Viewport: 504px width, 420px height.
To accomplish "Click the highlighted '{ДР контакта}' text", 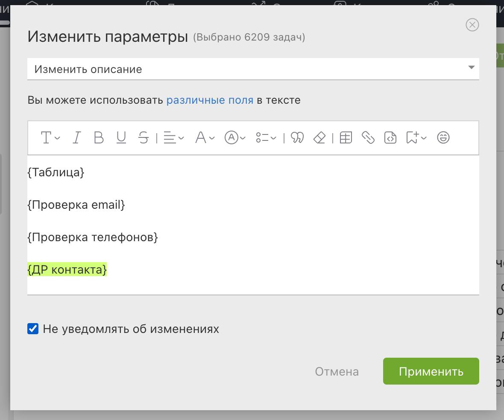I will point(67,270).
